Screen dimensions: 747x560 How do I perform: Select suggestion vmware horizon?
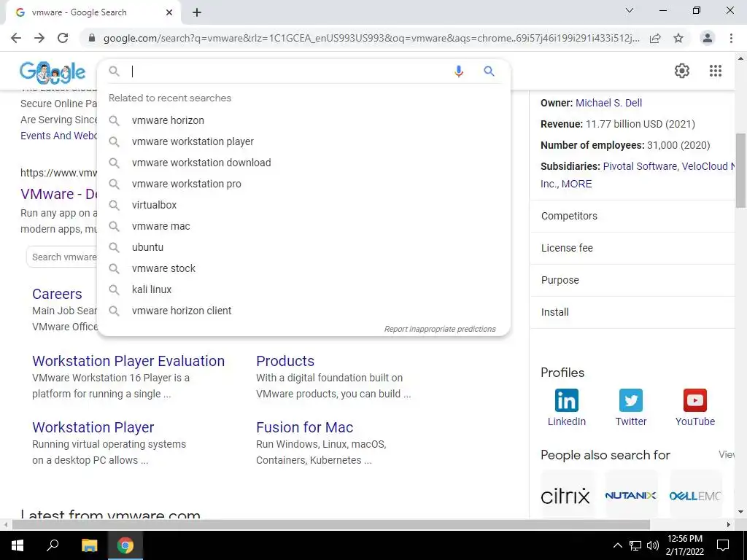point(303,120)
